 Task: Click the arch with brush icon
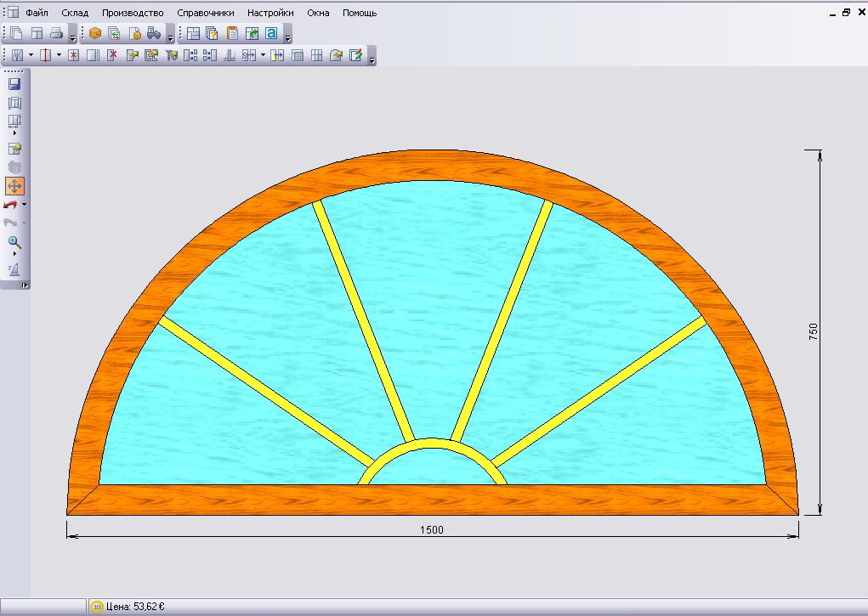coord(336,55)
